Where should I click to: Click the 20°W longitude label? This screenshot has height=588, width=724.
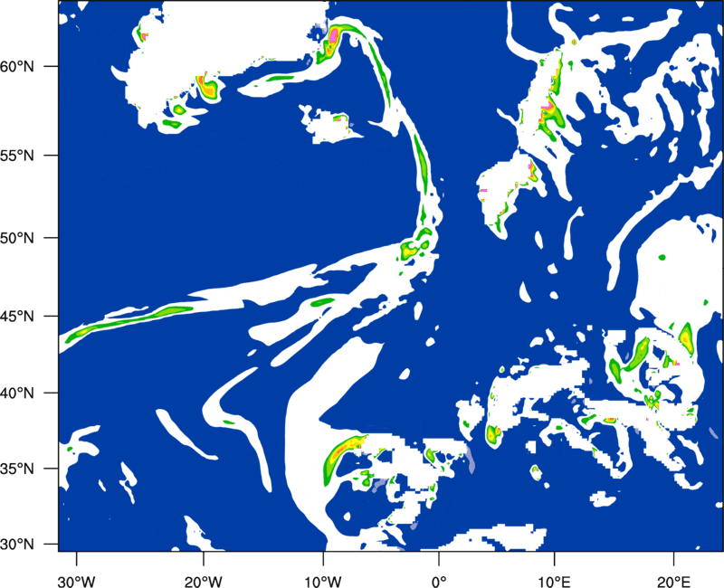point(203,582)
